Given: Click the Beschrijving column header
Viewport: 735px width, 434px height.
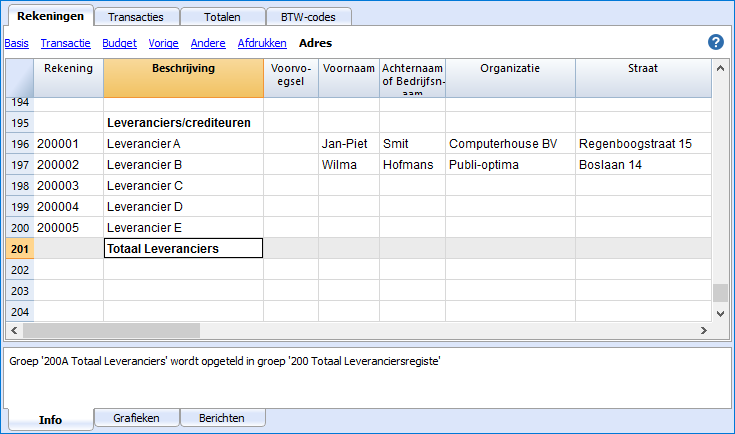Looking at the screenshot, I should point(183,78).
